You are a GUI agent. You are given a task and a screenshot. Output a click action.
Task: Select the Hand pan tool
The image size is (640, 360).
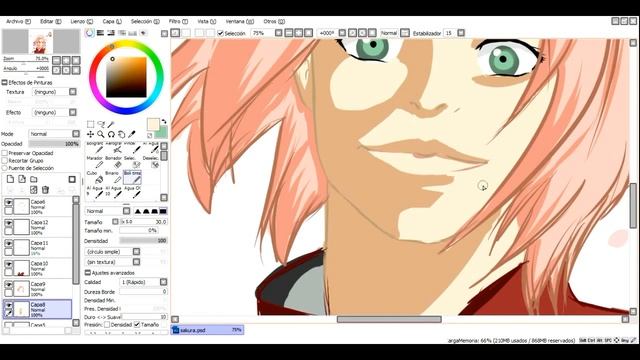click(121, 134)
